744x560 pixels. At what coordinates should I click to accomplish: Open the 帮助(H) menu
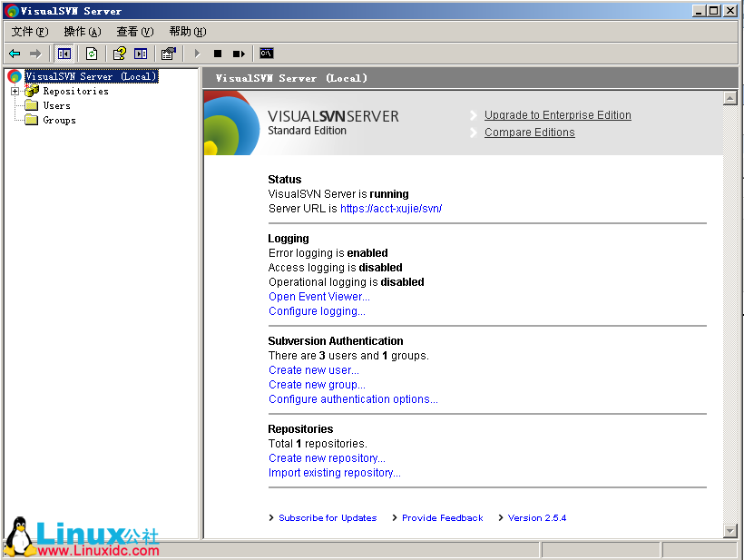[x=188, y=32]
